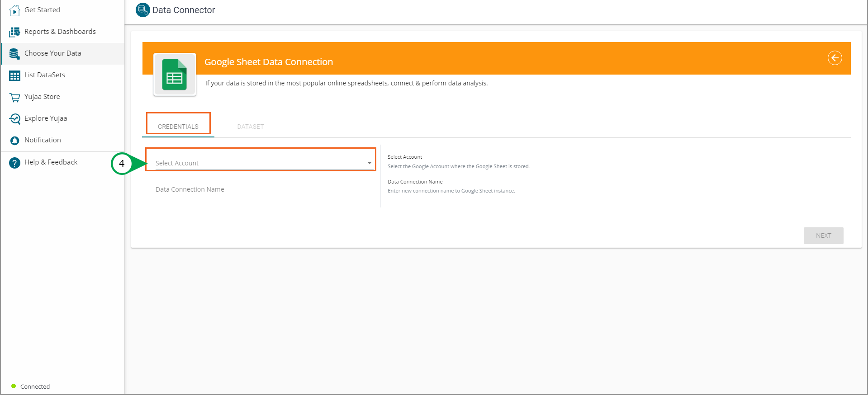Click the Reports & Dashboards chart icon

click(x=14, y=32)
